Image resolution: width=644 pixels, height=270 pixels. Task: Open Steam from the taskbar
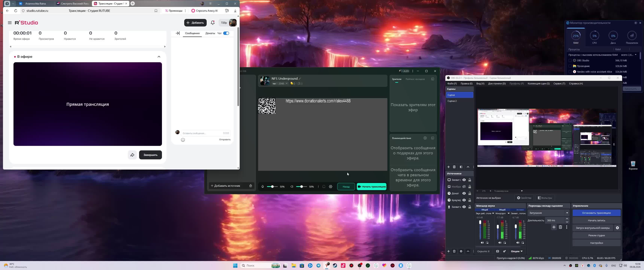(335, 265)
